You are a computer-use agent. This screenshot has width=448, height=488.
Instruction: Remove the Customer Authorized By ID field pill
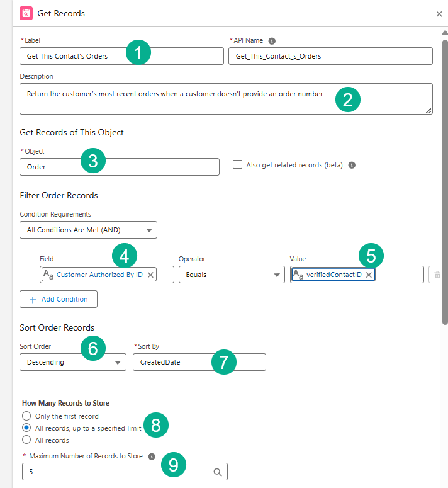point(151,275)
